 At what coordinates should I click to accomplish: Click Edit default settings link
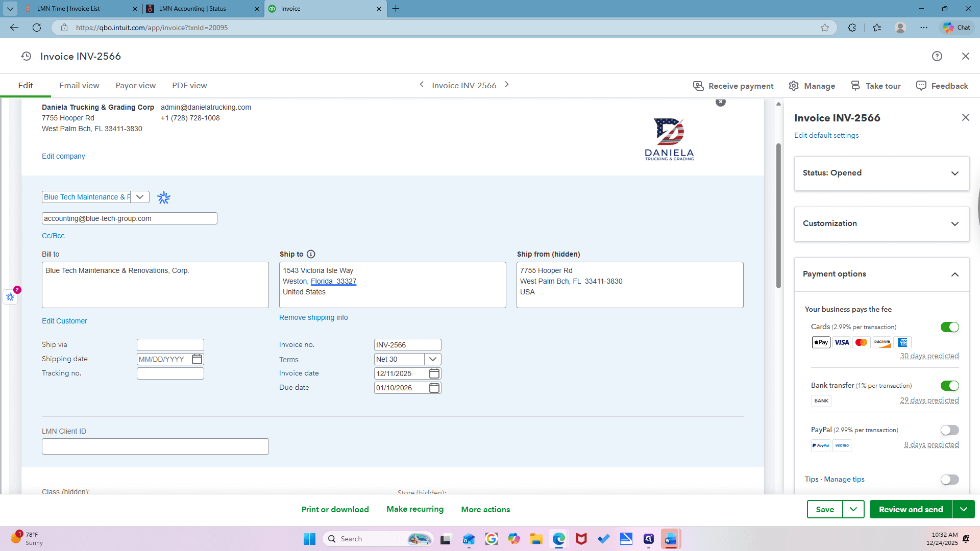826,135
